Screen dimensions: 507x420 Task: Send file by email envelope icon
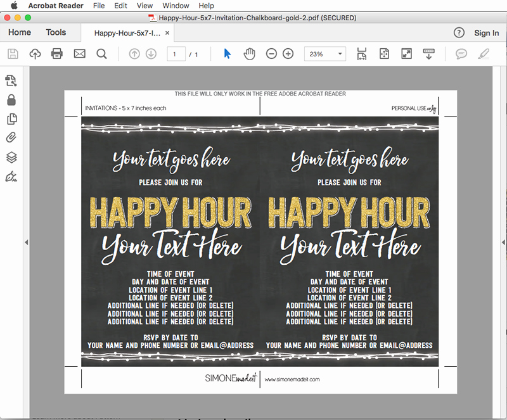tap(80, 54)
